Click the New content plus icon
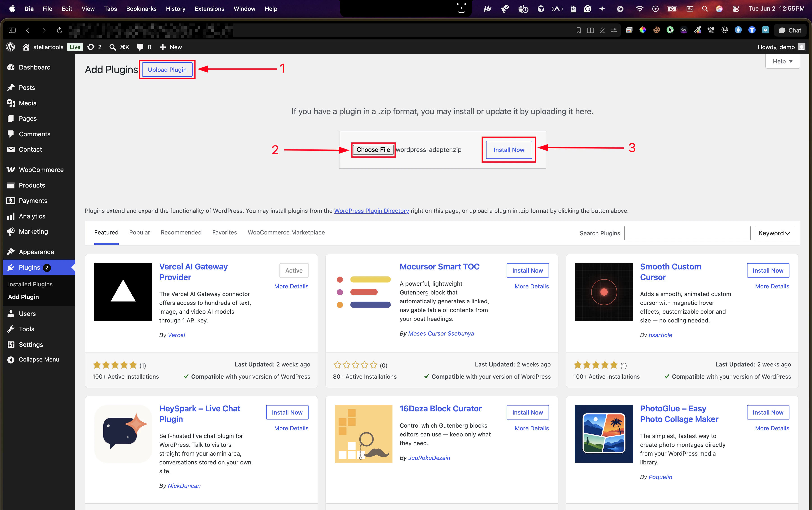The image size is (812, 510). click(163, 47)
